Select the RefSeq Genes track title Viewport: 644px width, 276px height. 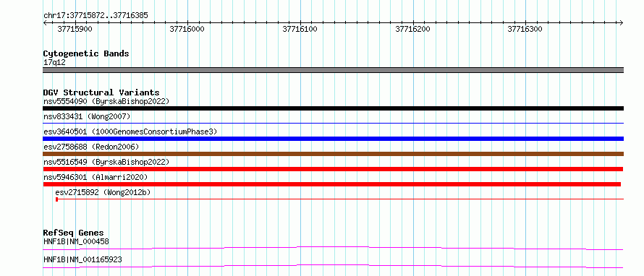point(74,233)
